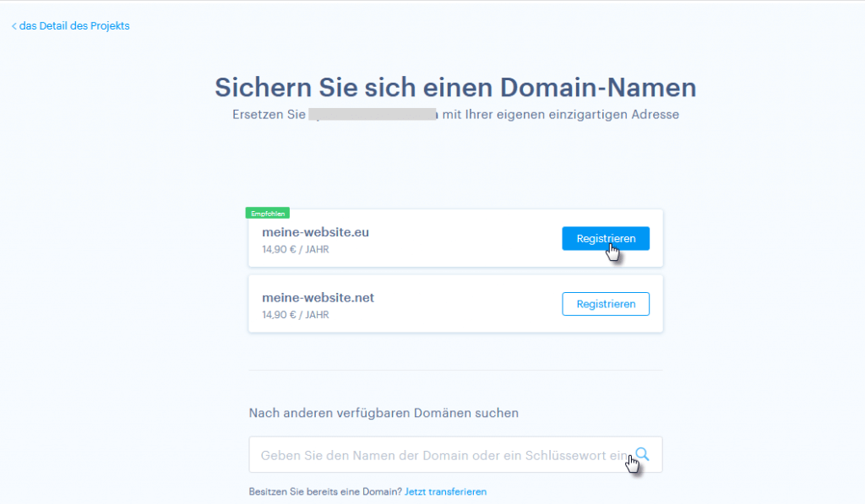865x504 pixels.
Task: Click the green 'Empfohlen' badge
Action: pyautogui.click(x=268, y=214)
